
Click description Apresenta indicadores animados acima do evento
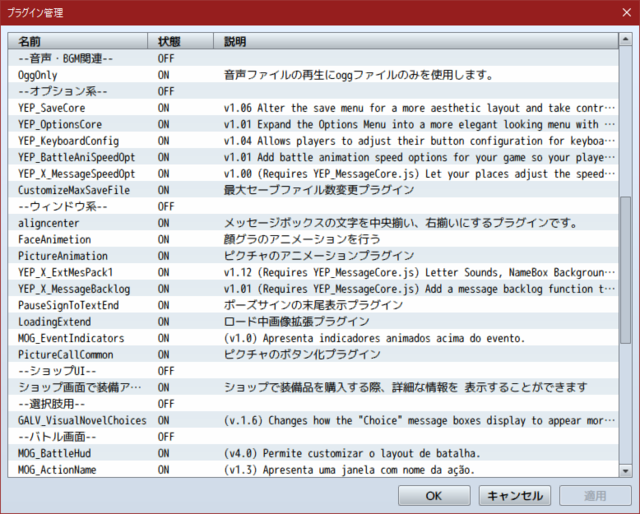pos(374,338)
